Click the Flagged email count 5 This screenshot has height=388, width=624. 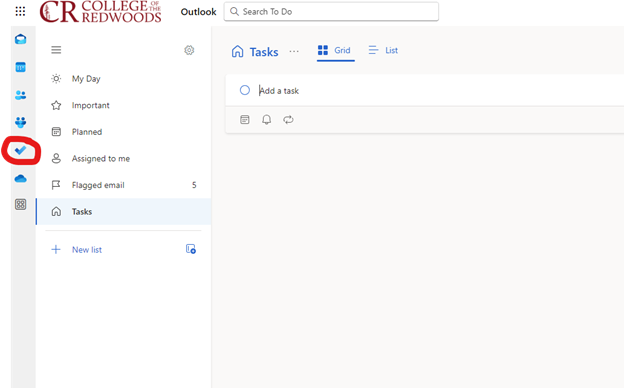pos(194,185)
